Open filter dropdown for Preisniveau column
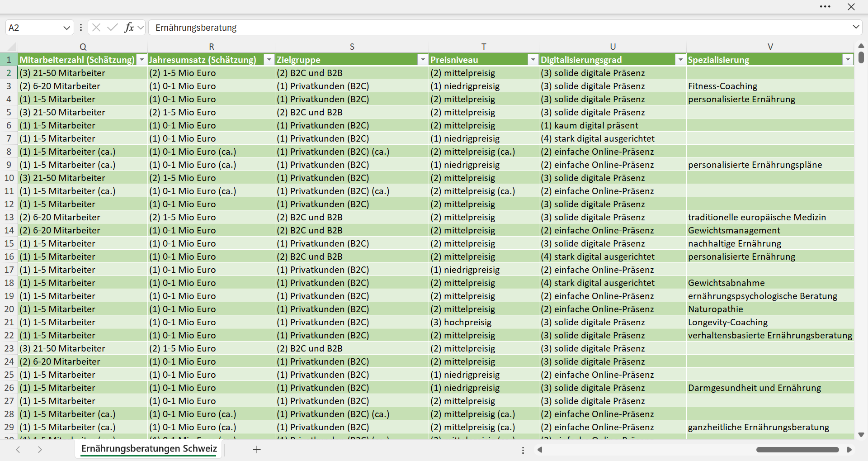 click(533, 60)
